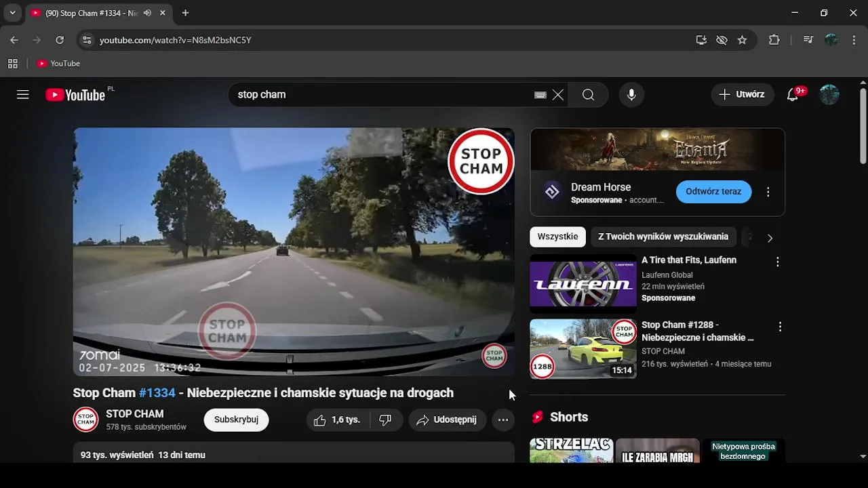
Task: Open A Tire that Fits, Laufenn title
Action: coord(689,260)
